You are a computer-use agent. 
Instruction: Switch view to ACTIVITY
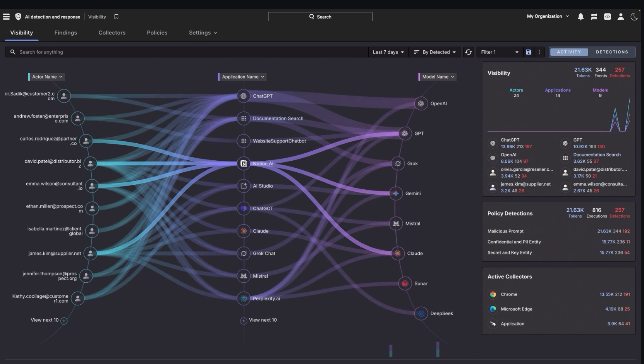tap(568, 52)
